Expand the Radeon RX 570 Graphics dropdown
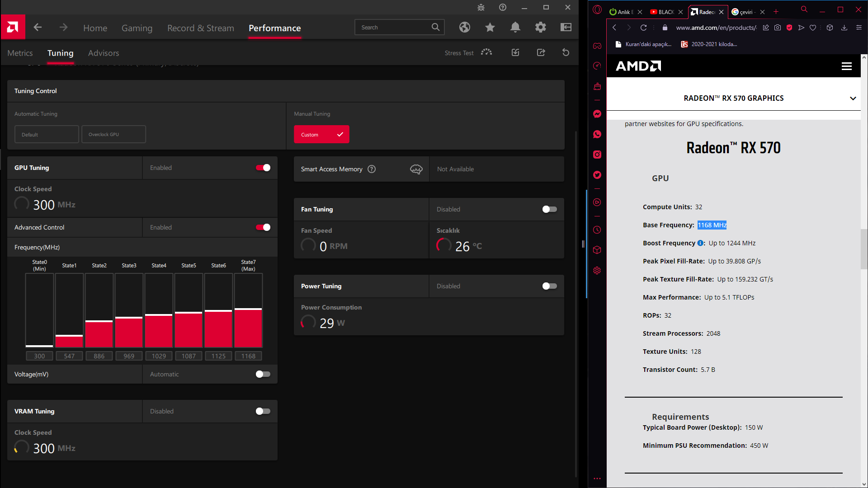 853,99
